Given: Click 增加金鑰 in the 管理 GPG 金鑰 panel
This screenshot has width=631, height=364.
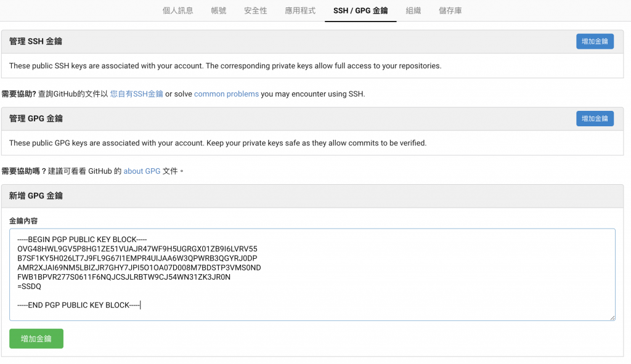Looking at the screenshot, I should pos(595,118).
